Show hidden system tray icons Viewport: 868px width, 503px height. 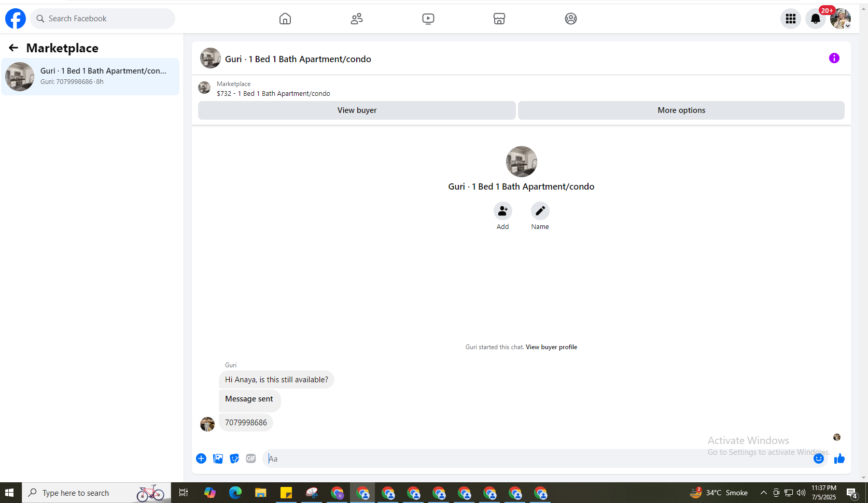coord(763,493)
